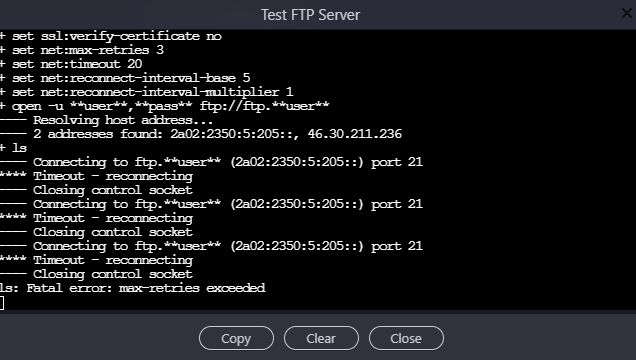Click the + ls command line

coord(13,148)
